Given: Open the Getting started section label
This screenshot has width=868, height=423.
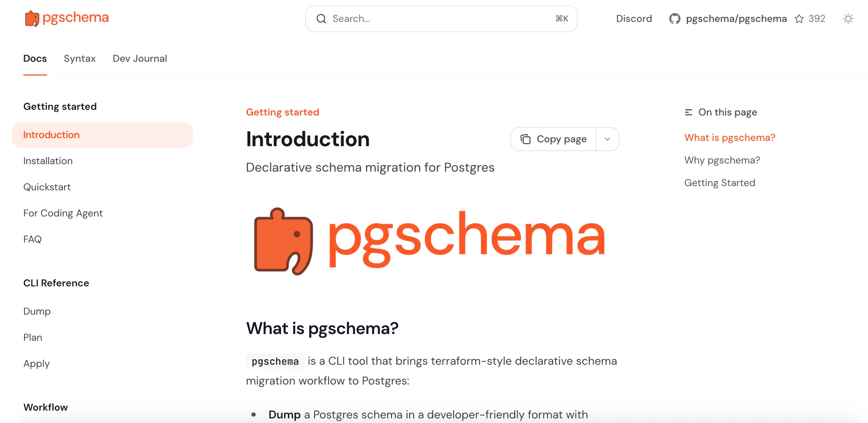Looking at the screenshot, I should coord(60,106).
